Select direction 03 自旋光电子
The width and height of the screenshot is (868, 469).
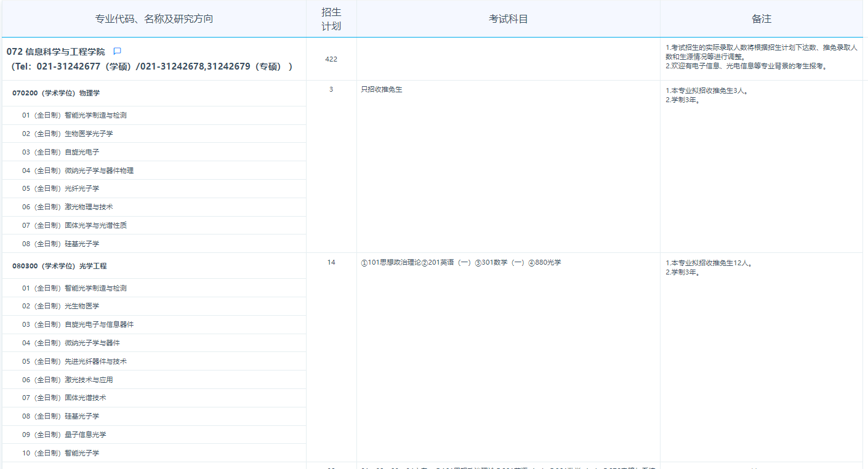tap(60, 152)
